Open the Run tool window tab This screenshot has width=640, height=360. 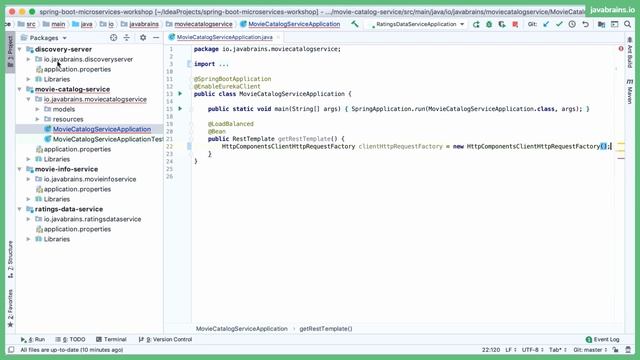tap(33, 339)
